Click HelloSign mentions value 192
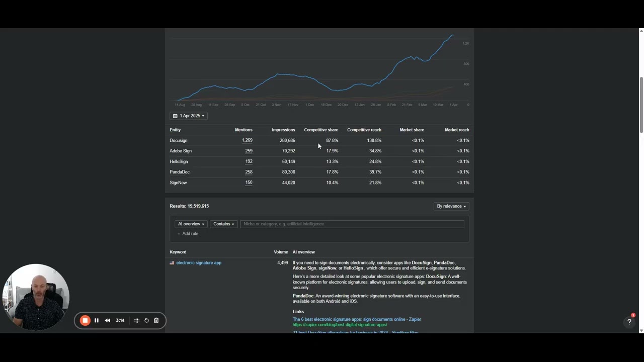644x362 pixels. pos(249,161)
